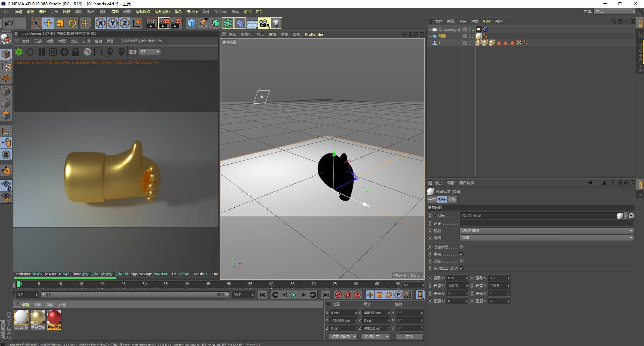The height and width of the screenshot is (346, 644).
Task: Restart the Live Viewer render
Action: point(30,52)
